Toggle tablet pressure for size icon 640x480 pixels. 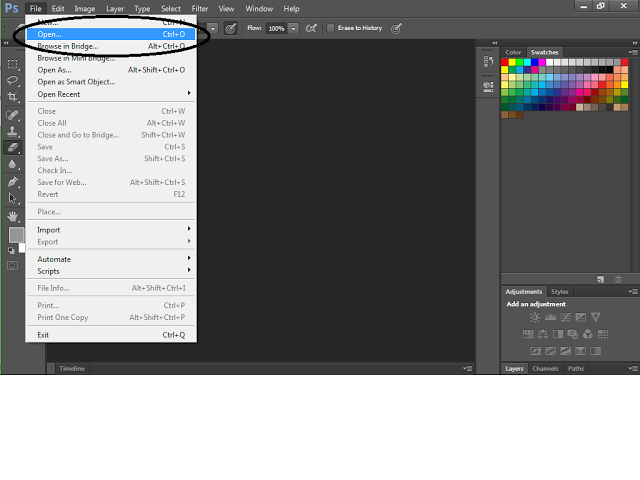(396, 28)
